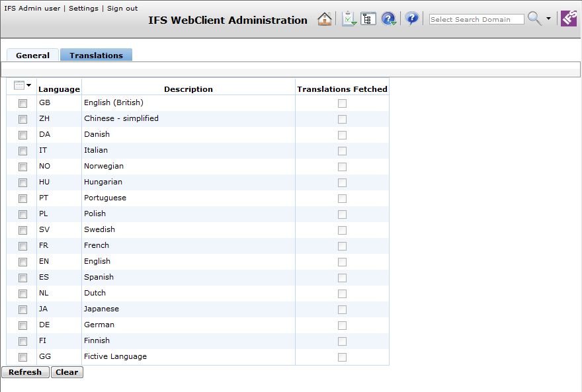This screenshot has height=392, width=582.
Task: Click the 'Japanese' description cell
Action: pos(188,309)
